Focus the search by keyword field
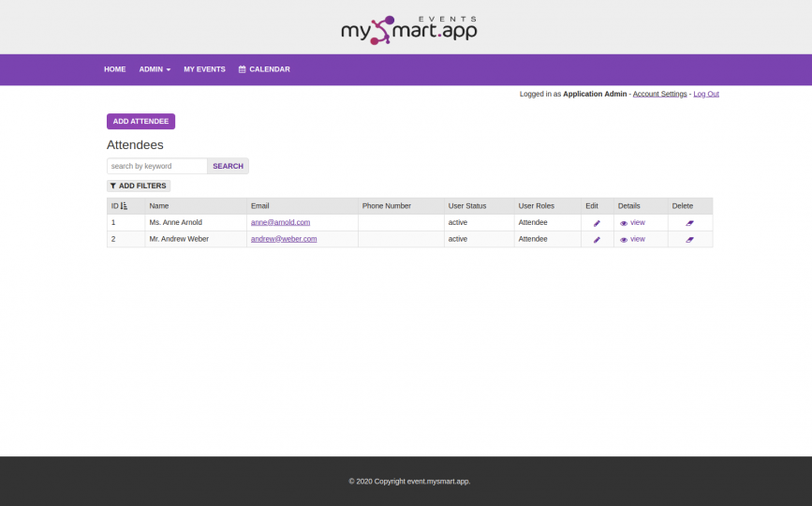 157,166
